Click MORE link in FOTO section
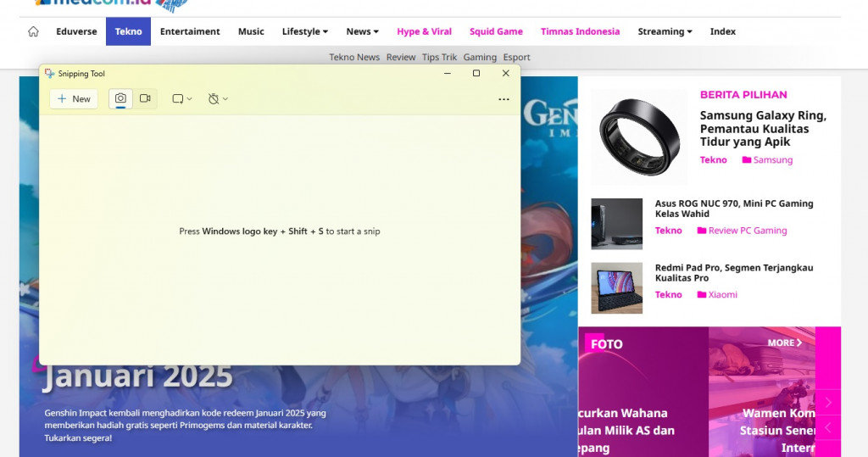868x457 pixels. pos(784,343)
